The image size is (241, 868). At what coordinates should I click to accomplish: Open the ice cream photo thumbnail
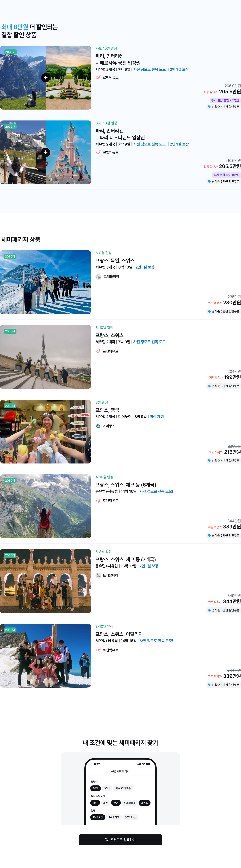click(x=45, y=432)
